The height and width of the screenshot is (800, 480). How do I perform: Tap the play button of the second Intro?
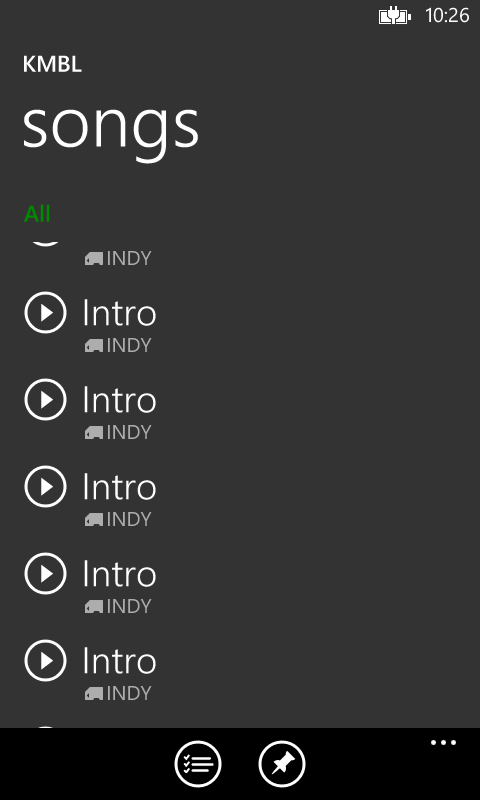[x=45, y=399]
